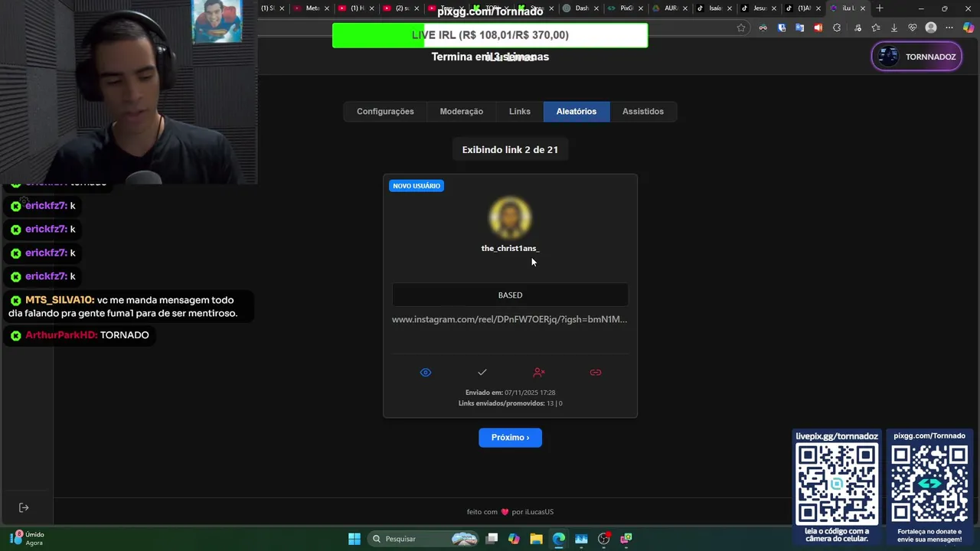
Task: Open a new browser tab
Action: coord(880,8)
